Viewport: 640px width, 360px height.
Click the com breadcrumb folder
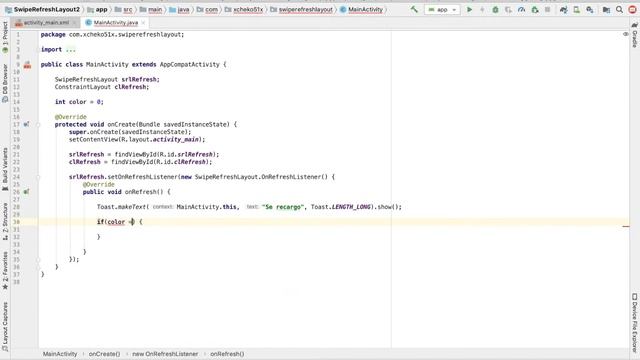(x=207, y=9)
